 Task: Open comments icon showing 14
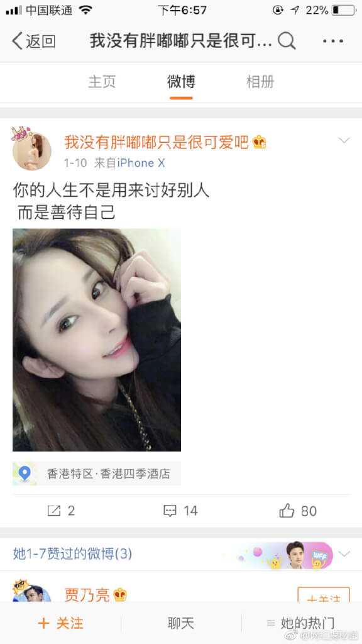pyautogui.click(x=170, y=511)
